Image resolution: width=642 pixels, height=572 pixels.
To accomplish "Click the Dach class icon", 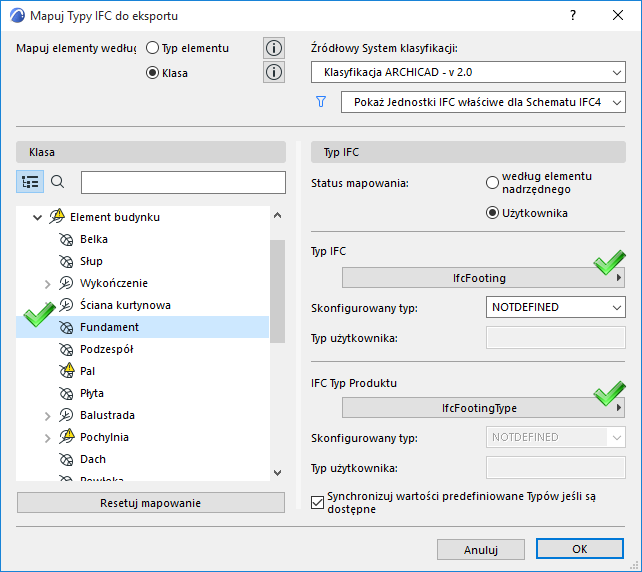I will point(66,459).
